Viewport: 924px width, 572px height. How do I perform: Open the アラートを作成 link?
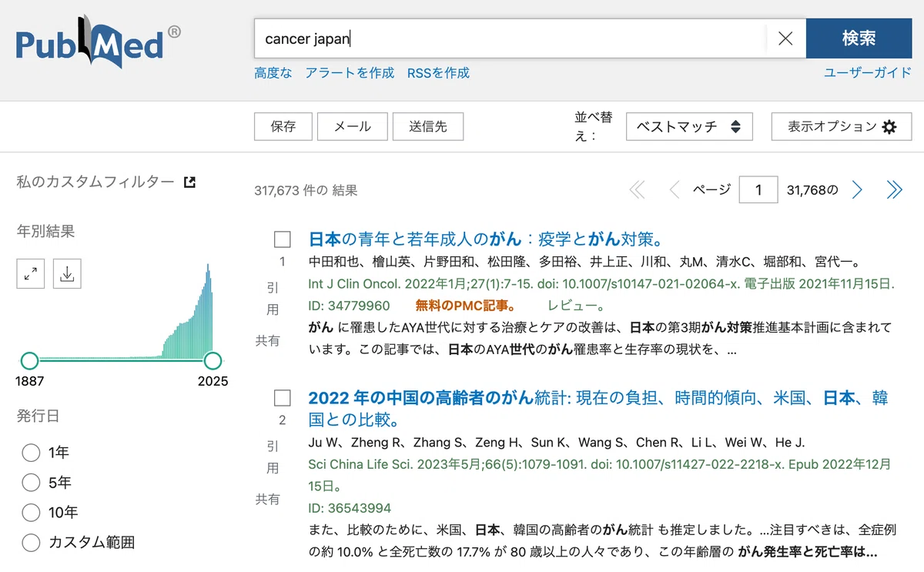pyautogui.click(x=350, y=73)
